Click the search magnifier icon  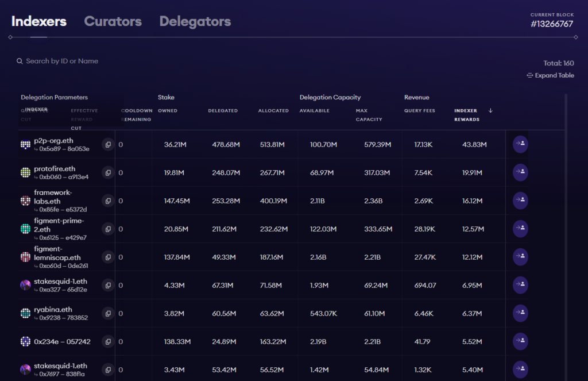click(20, 61)
